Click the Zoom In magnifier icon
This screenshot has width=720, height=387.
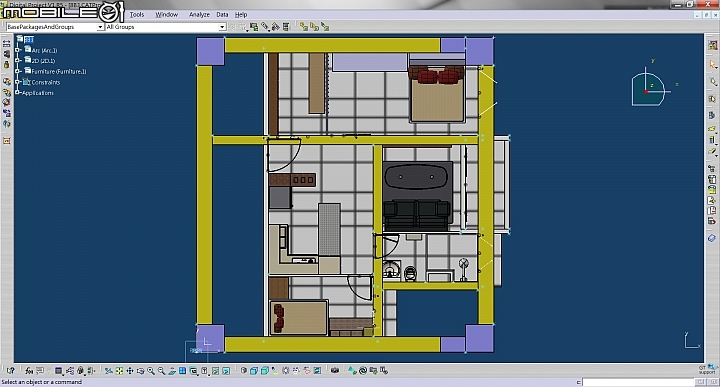[x=151, y=370]
